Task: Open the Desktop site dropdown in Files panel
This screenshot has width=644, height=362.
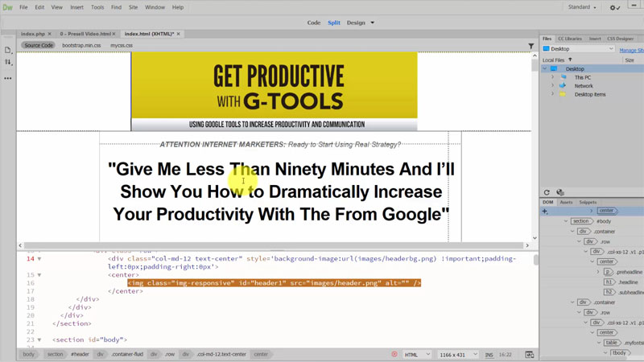Action: pos(578,49)
